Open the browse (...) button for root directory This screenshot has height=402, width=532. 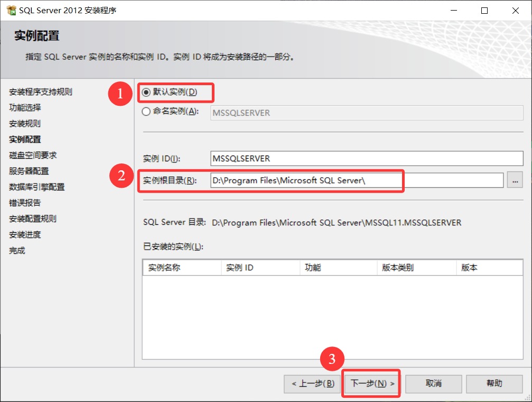click(515, 180)
